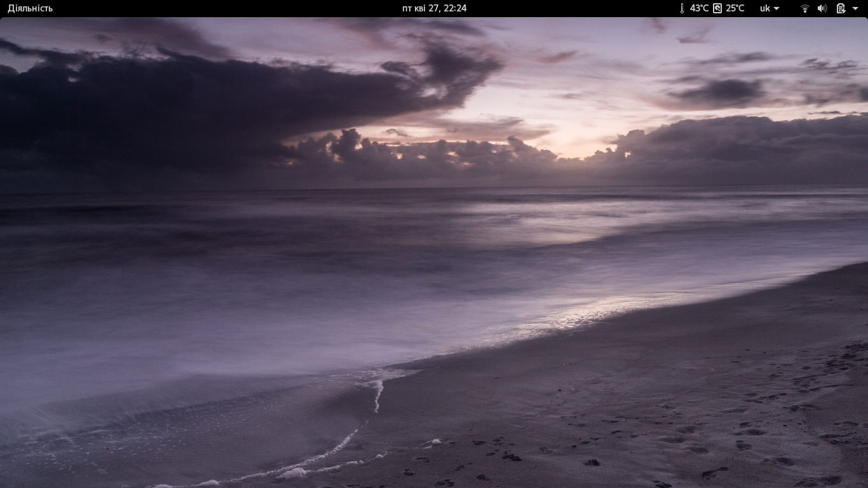
Task: Click the battery charging icon
Action: [x=840, y=8]
